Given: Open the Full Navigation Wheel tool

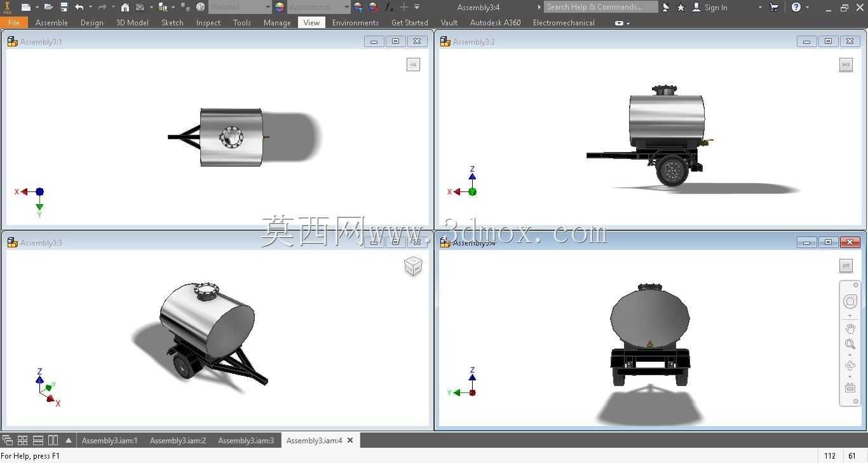Looking at the screenshot, I should (850, 301).
